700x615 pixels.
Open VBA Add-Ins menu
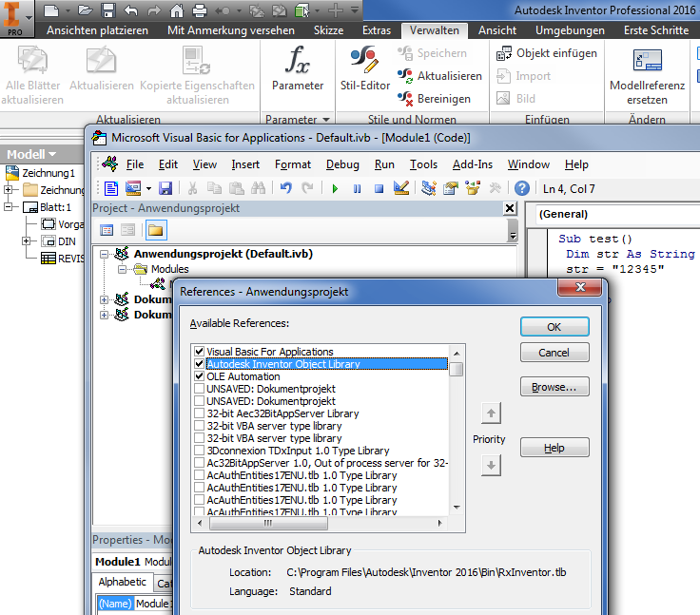(x=473, y=164)
